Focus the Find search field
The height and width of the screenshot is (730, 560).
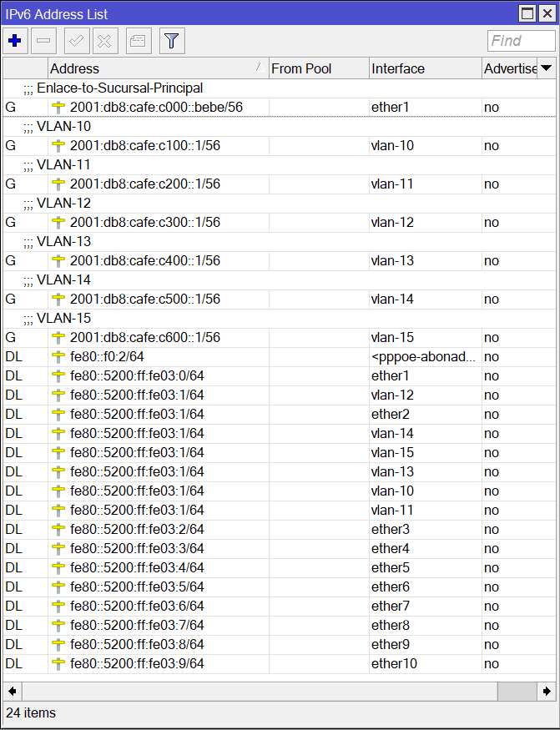tap(520, 41)
